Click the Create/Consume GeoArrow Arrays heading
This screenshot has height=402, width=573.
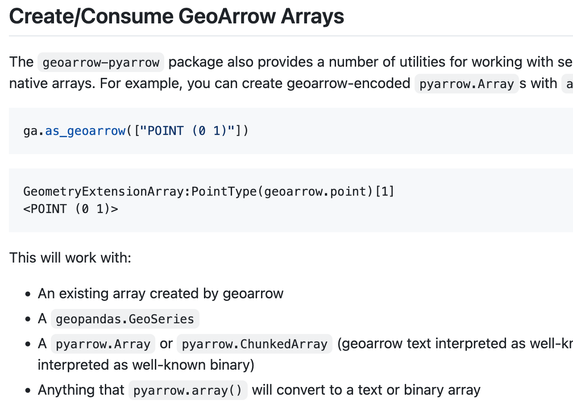(x=177, y=16)
